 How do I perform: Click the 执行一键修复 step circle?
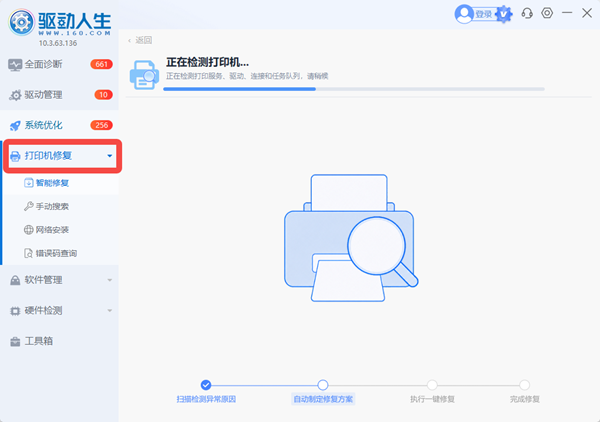[x=432, y=385]
